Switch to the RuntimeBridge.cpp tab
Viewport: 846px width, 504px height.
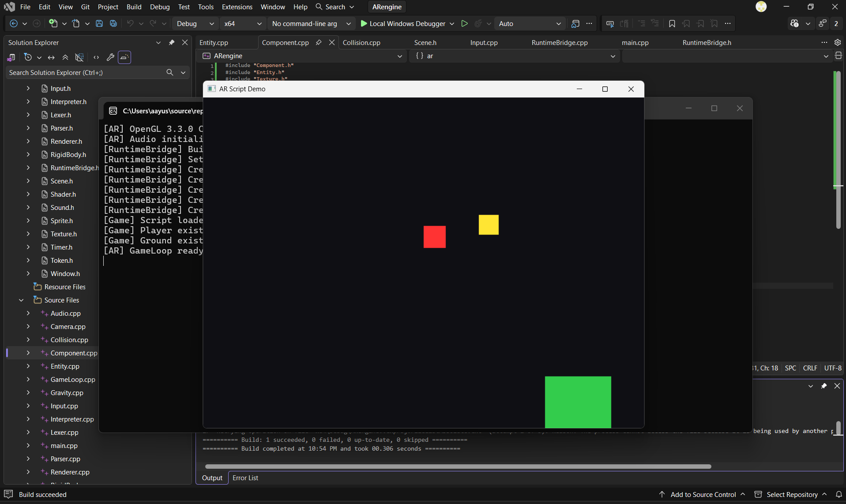pos(560,42)
